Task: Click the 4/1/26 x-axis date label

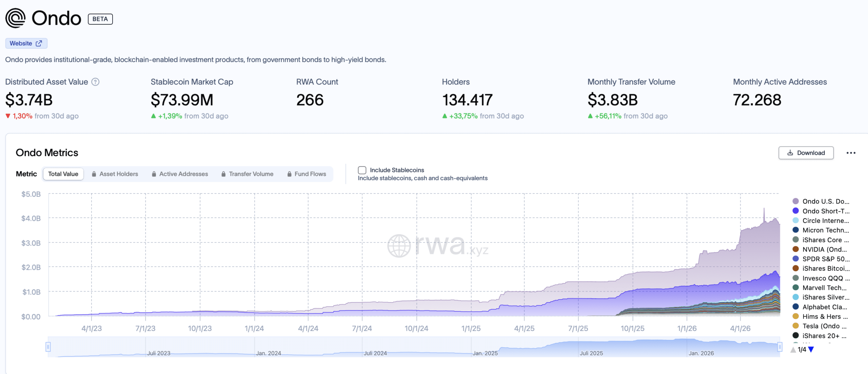Action: [740, 328]
